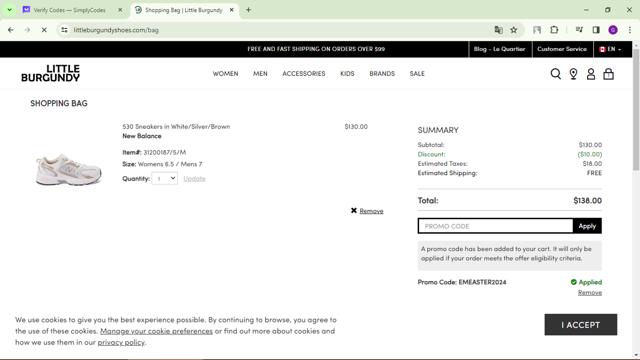The image size is (640, 360).
Task: Open the MEN menu
Action: click(x=260, y=73)
